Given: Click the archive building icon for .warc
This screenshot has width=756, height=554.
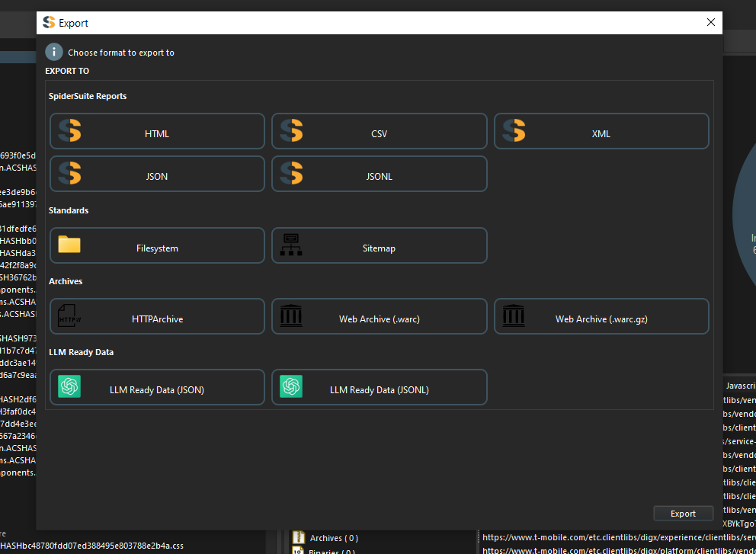Looking at the screenshot, I should pos(291,315).
